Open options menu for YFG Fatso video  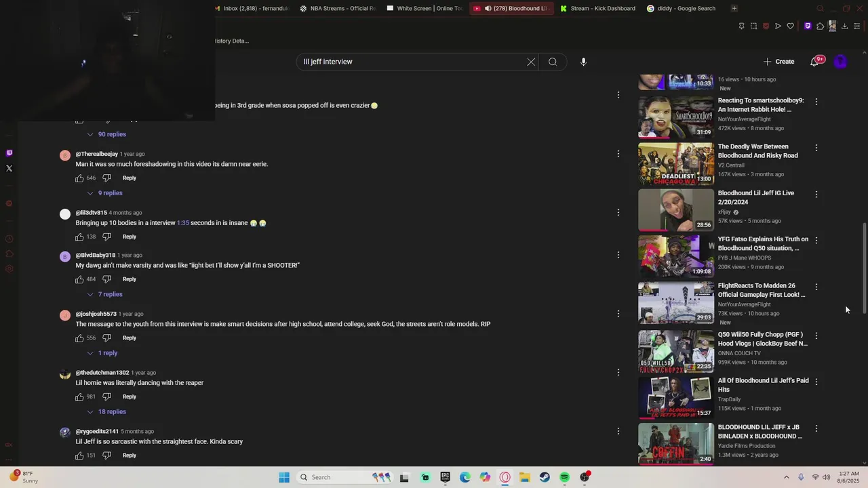(816, 241)
